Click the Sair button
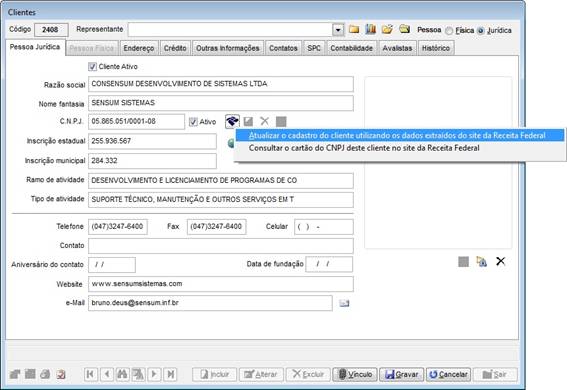 point(495,374)
